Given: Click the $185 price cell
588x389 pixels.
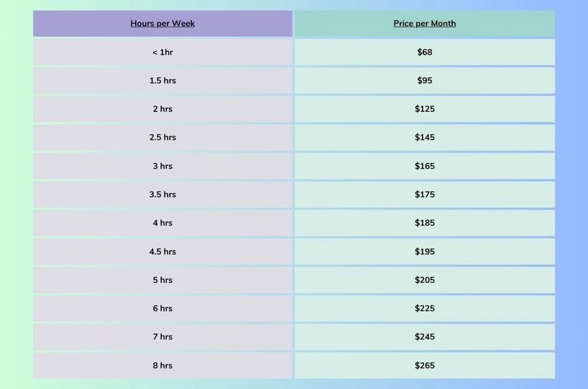Looking at the screenshot, I should pos(425,223).
